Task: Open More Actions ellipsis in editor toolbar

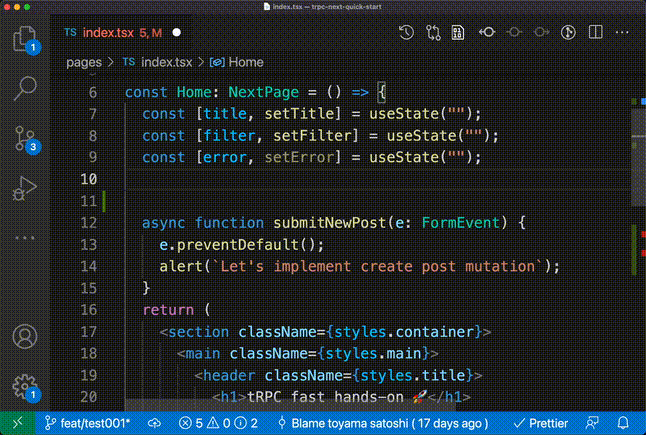Action: point(622,32)
